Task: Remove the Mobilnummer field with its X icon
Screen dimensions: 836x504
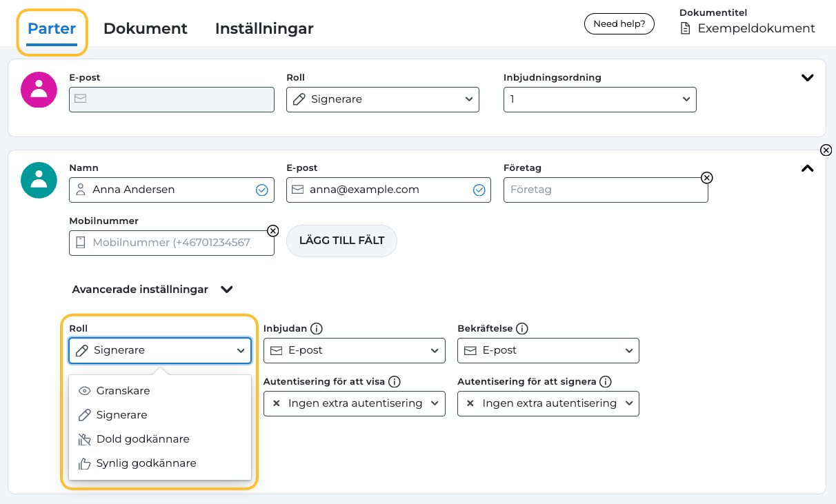Action: (272, 230)
